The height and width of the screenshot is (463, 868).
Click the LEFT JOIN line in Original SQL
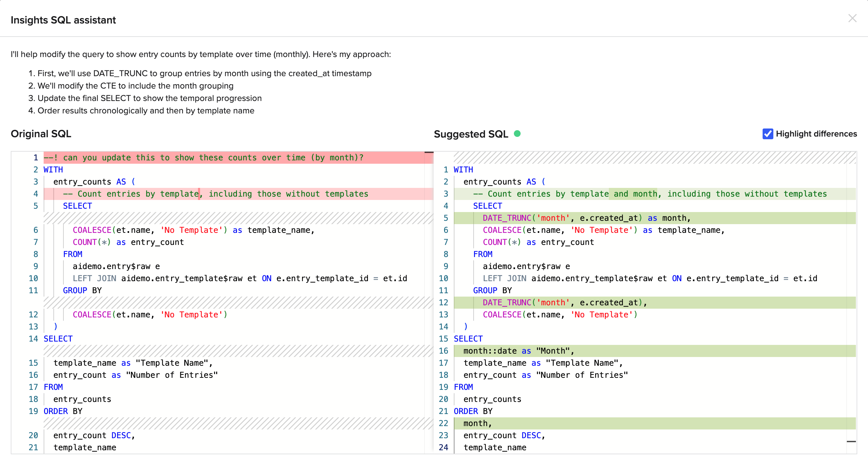point(240,278)
